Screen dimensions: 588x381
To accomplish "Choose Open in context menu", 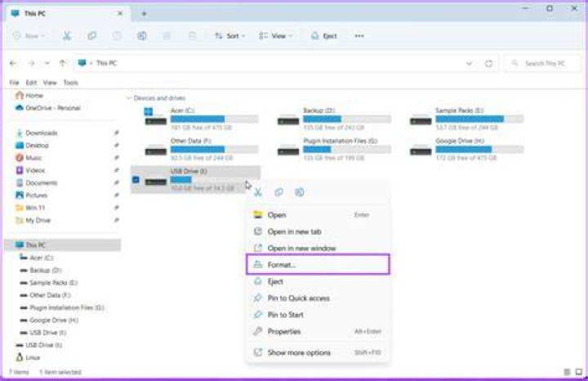I will [318, 215].
